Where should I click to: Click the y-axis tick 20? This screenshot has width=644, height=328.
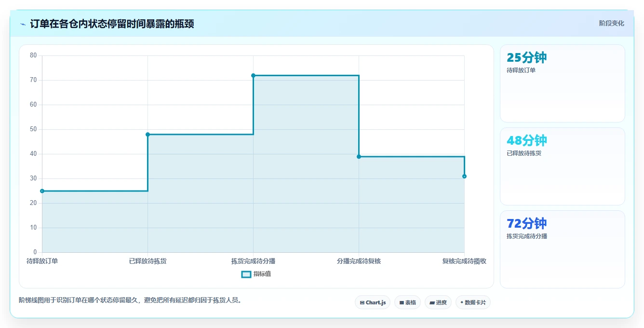click(x=33, y=203)
